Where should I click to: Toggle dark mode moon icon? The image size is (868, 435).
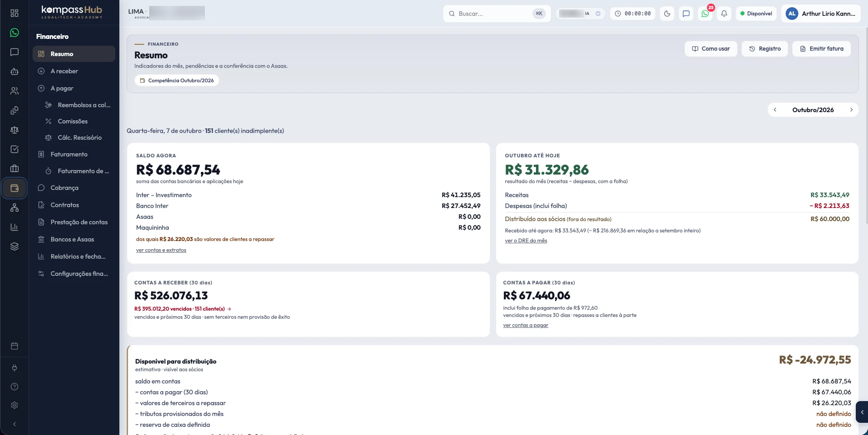(667, 14)
